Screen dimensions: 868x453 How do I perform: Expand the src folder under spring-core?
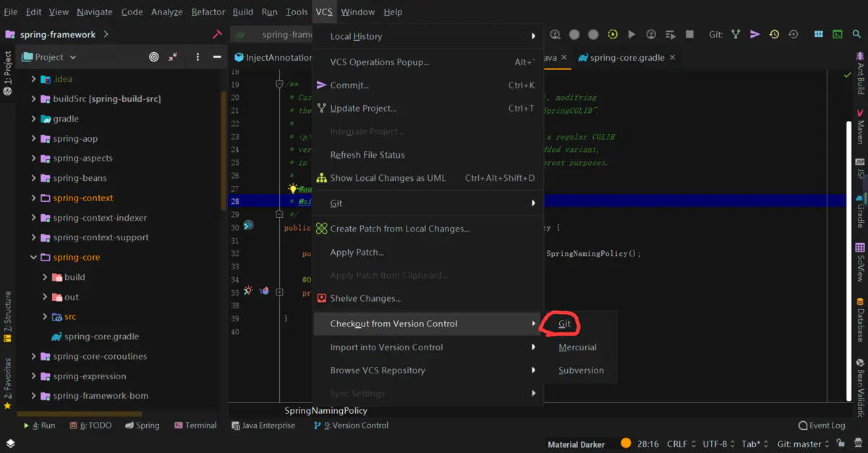pos(46,316)
